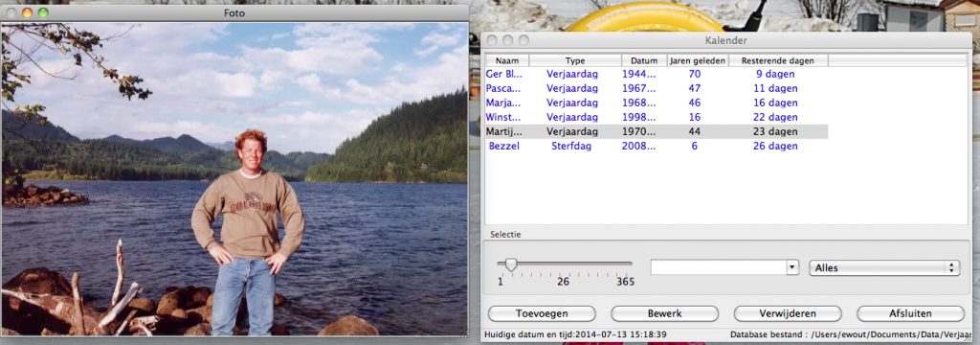The width and height of the screenshot is (980, 345).
Task: Sort by the Type column header
Action: (x=575, y=60)
